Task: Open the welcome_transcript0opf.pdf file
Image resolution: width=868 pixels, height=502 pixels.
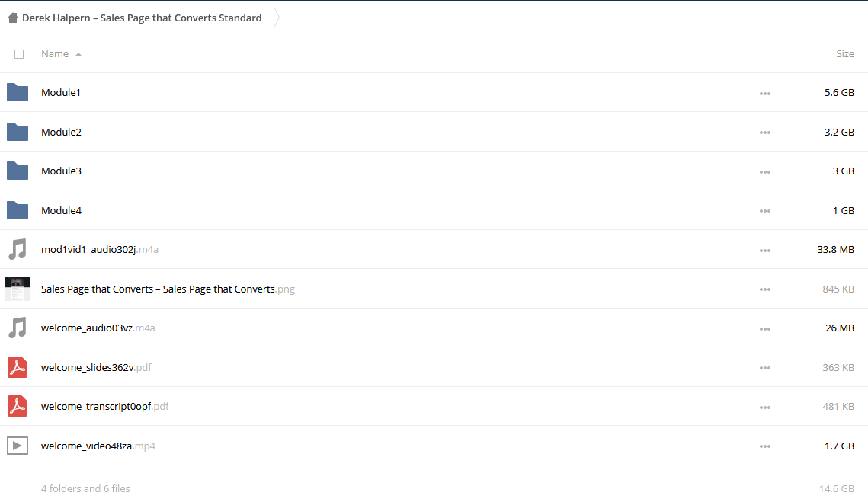Action: point(104,406)
